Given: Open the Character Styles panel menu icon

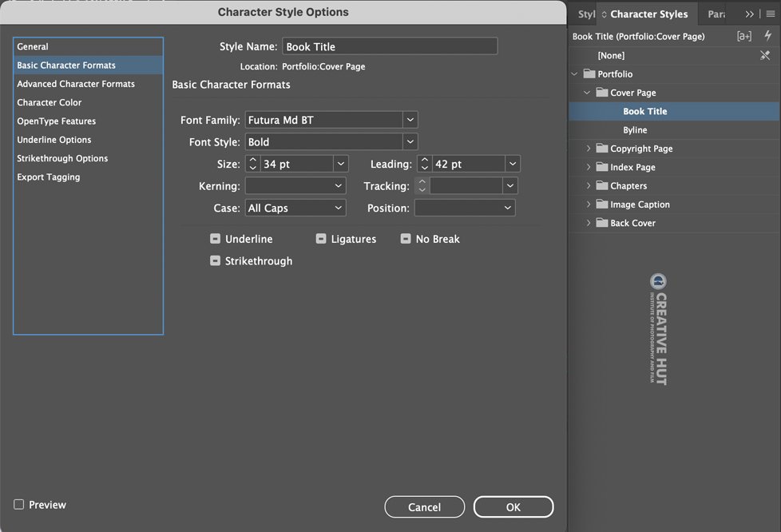Looking at the screenshot, I should click(x=771, y=14).
